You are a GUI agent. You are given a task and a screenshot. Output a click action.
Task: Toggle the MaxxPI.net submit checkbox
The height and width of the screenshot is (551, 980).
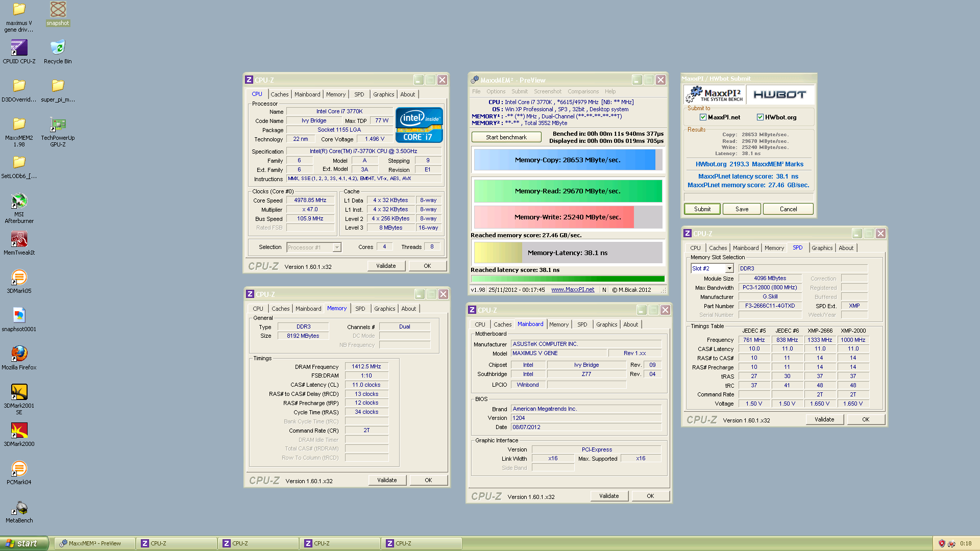click(703, 117)
